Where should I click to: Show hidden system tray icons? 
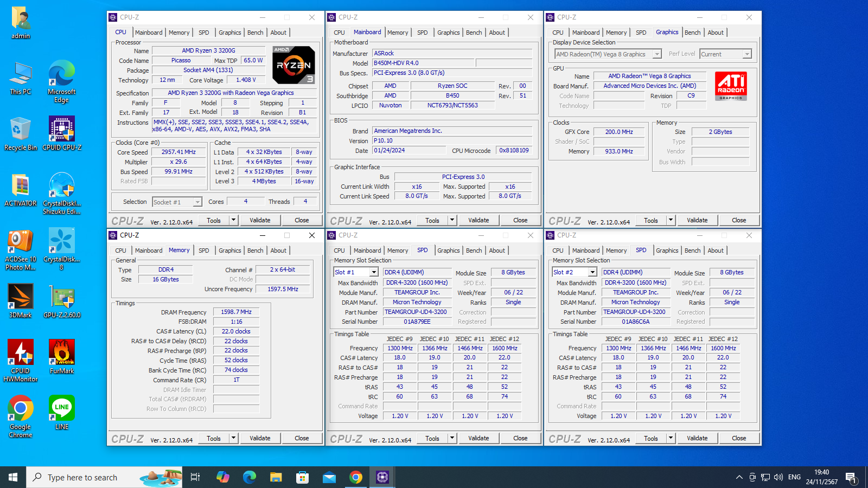click(739, 477)
